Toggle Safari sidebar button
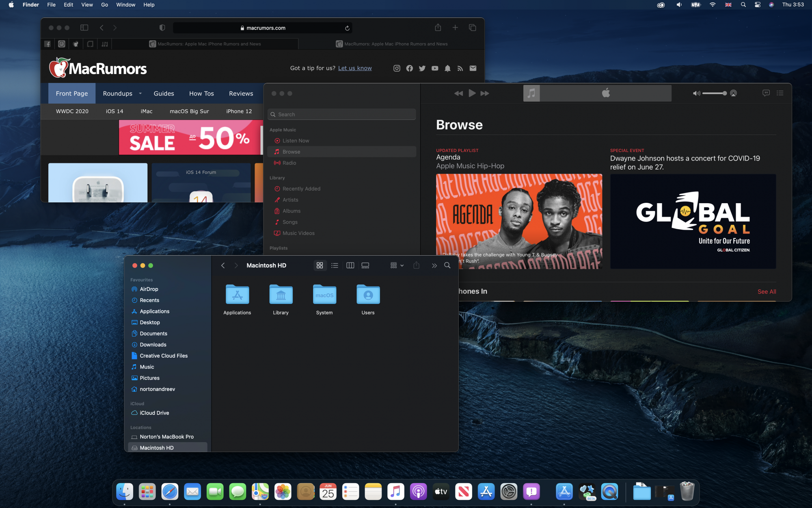This screenshot has width=812, height=508. coord(84,28)
